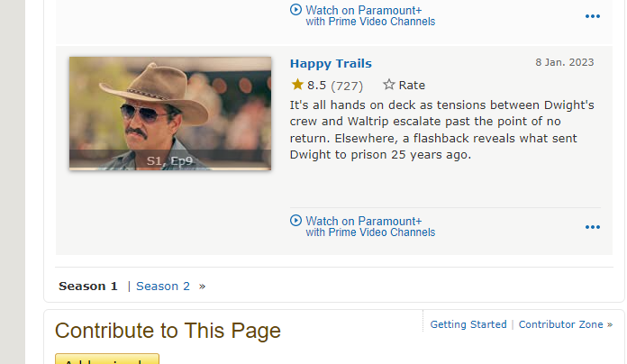Click the » arrow after Season 2
Screen dimensions: 627x364
coord(203,287)
